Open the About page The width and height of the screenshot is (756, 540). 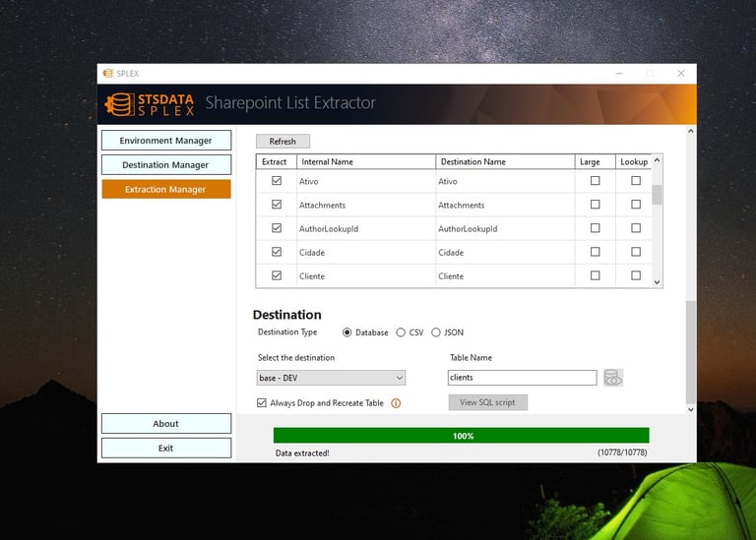[166, 423]
